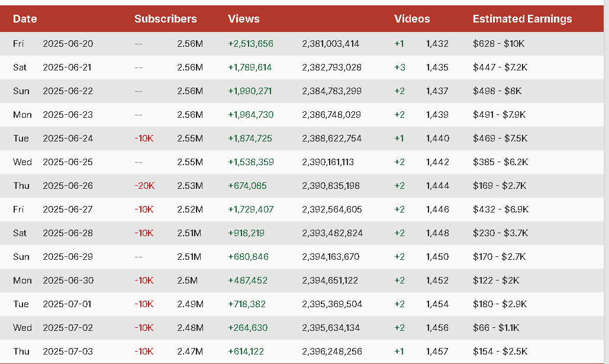Viewport: 609px width, 364px height.
Task: Click total views 2,395,634,134
Action: coord(331,328)
